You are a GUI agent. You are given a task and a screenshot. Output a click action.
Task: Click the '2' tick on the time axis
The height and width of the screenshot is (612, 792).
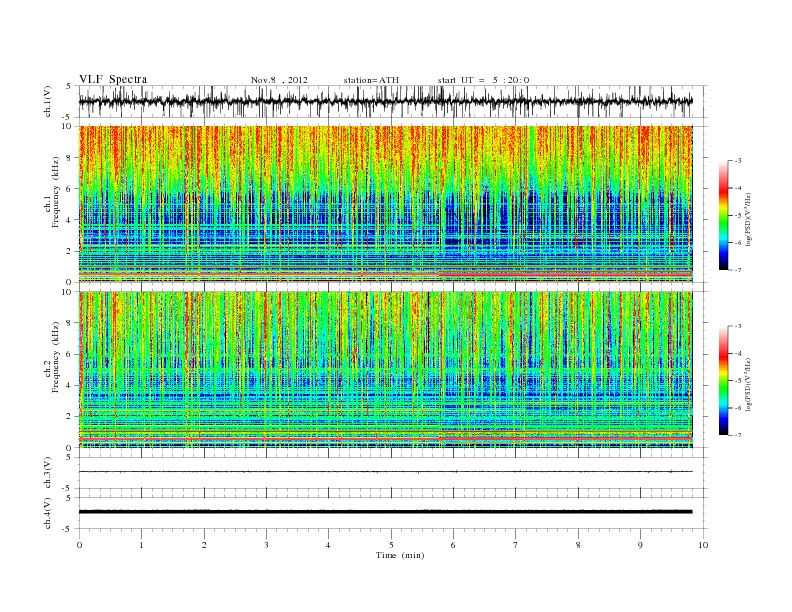[204, 545]
